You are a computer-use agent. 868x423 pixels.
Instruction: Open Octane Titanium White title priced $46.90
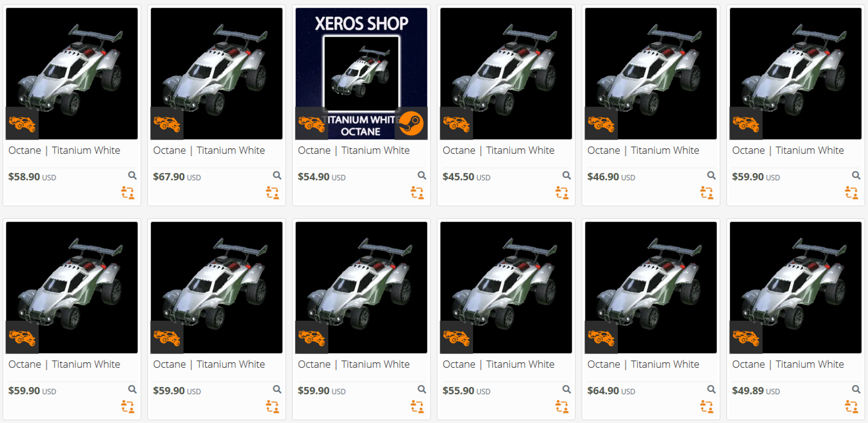pos(643,150)
